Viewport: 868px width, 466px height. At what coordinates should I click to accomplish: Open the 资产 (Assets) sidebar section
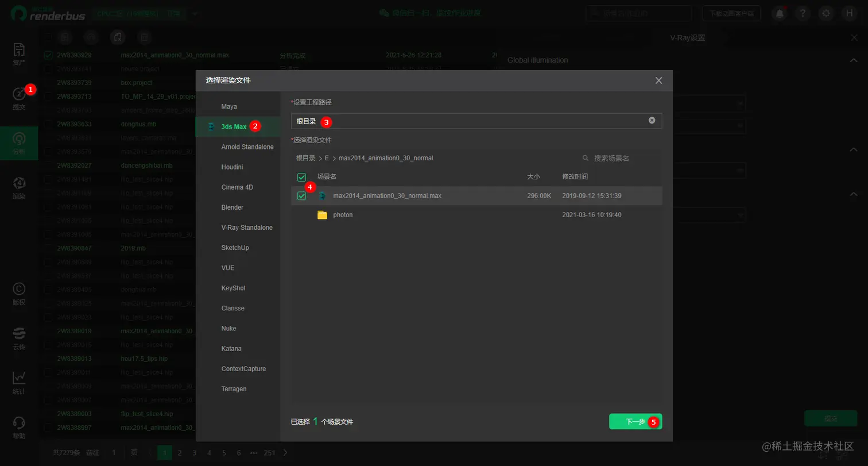(x=19, y=53)
